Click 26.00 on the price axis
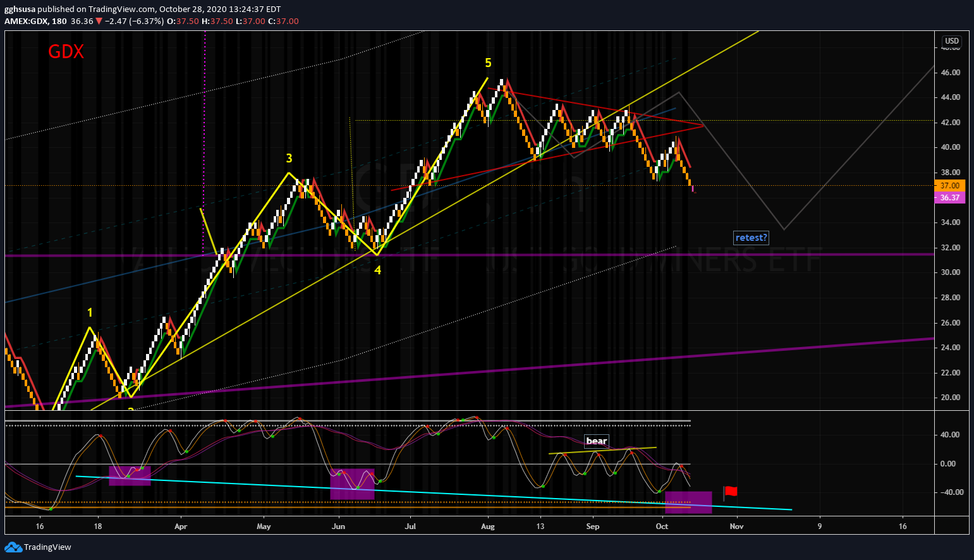974x560 pixels. pos(950,323)
